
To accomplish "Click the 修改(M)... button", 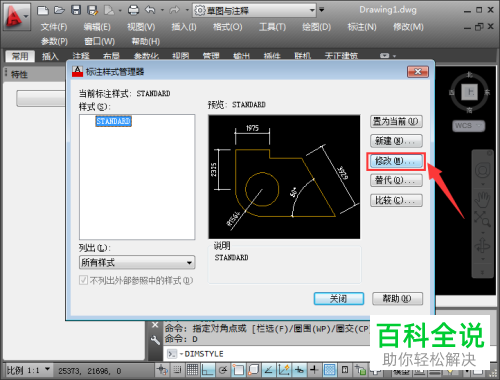I will click(x=396, y=161).
